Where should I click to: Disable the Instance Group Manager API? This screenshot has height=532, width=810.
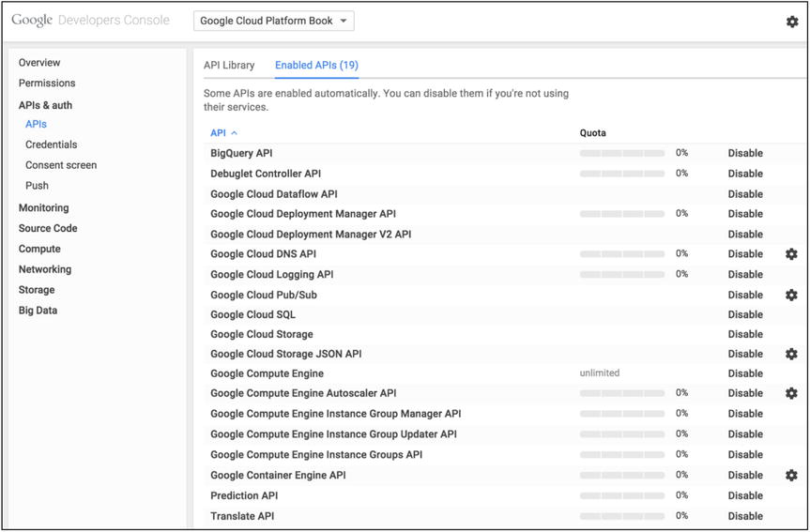coord(745,414)
